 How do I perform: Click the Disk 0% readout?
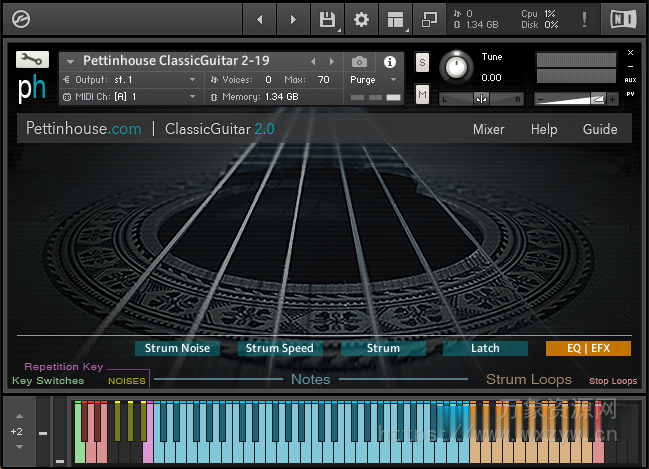tap(539, 25)
